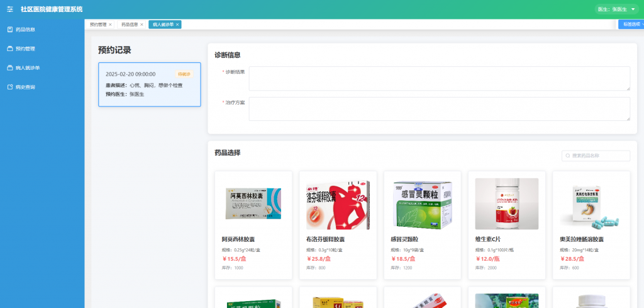The height and width of the screenshot is (308, 644).
Task: Click the 布洛芬缓释胶囊 drug name
Action: point(326,240)
